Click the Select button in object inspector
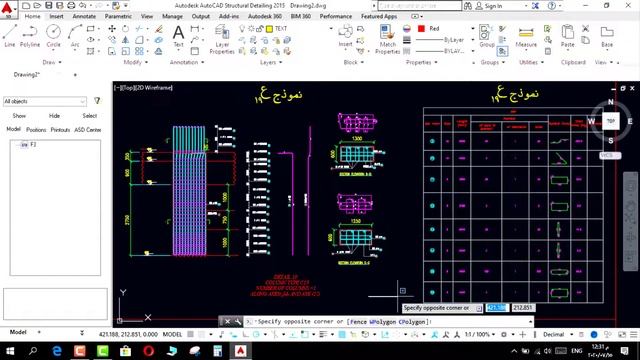The height and width of the screenshot is (360, 640). click(89, 116)
